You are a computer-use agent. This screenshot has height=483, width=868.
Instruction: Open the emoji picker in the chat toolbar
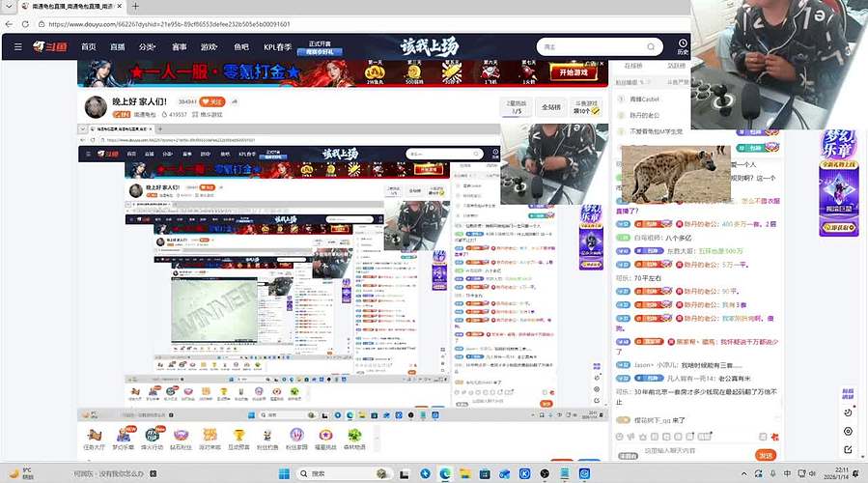620,437
